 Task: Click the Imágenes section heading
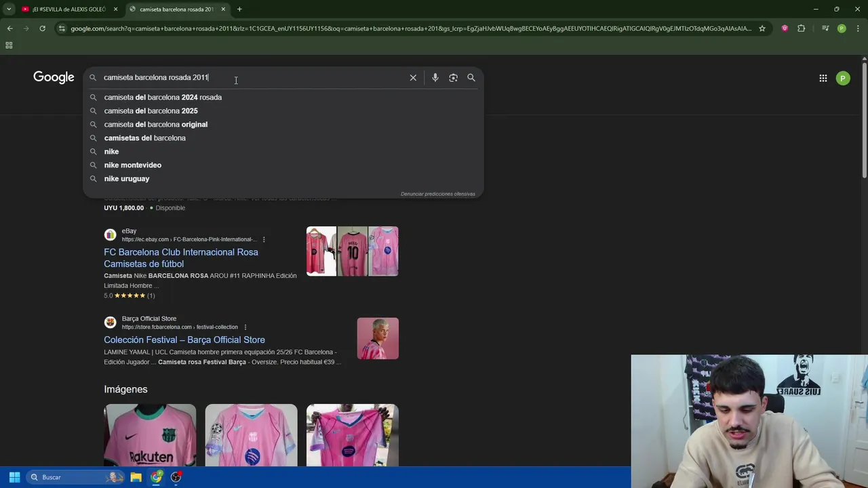125,389
